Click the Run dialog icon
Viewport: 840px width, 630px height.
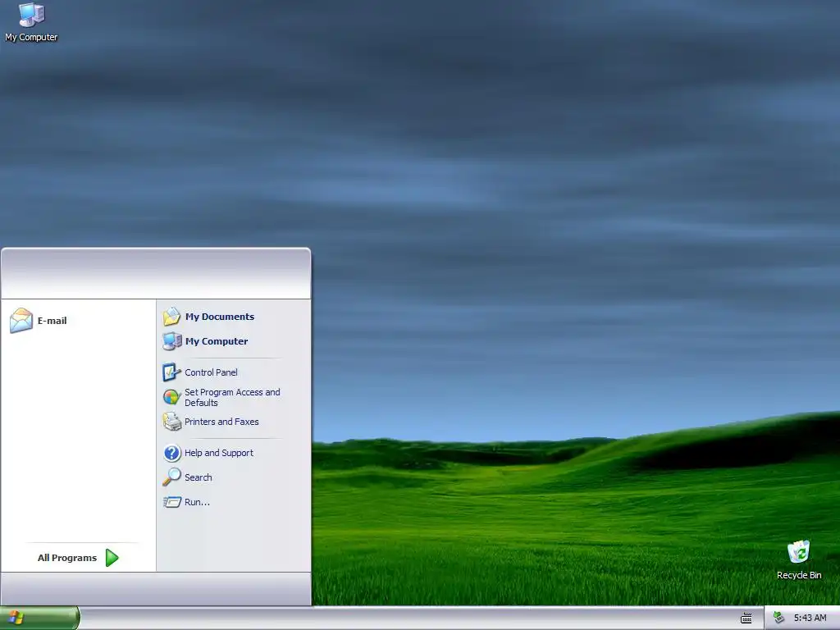[x=172, y=502]
